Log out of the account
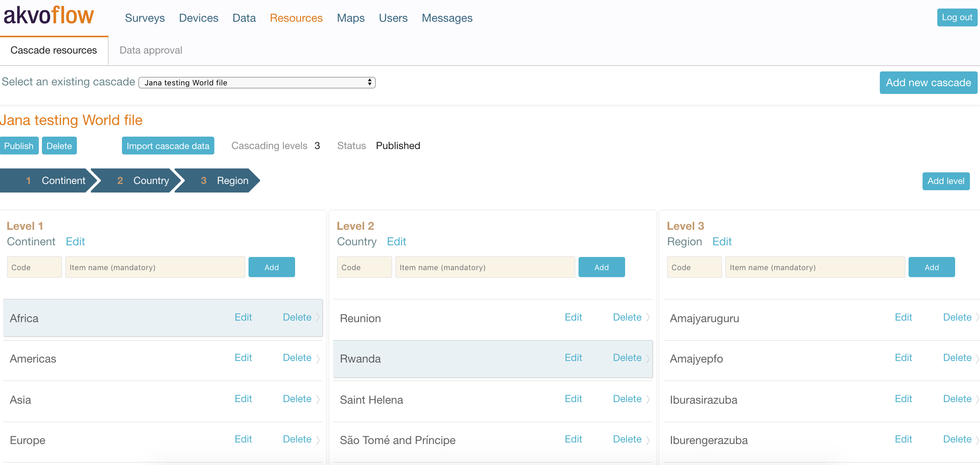The width and height of the screenshot is (980, 465). (x=957, y=17)
